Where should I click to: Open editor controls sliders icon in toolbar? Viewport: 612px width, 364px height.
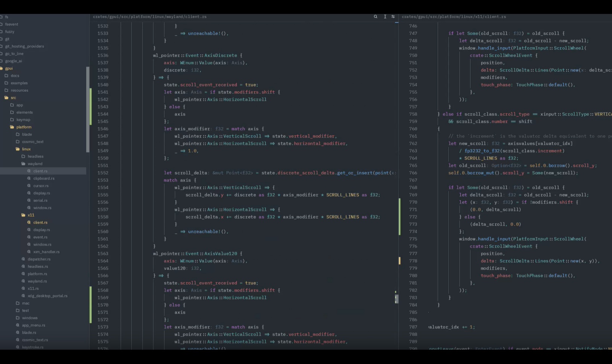pos(393,17)
